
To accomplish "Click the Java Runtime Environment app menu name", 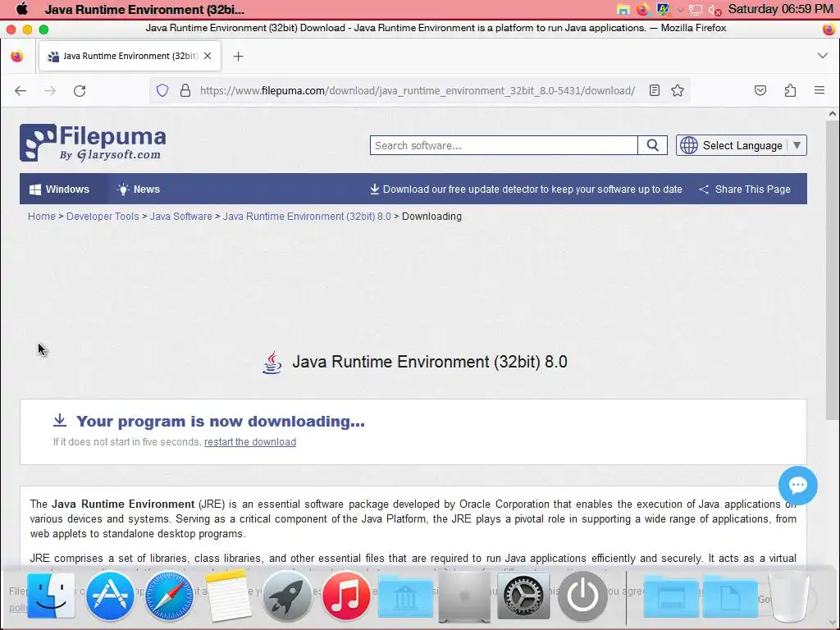I will 144,9.
